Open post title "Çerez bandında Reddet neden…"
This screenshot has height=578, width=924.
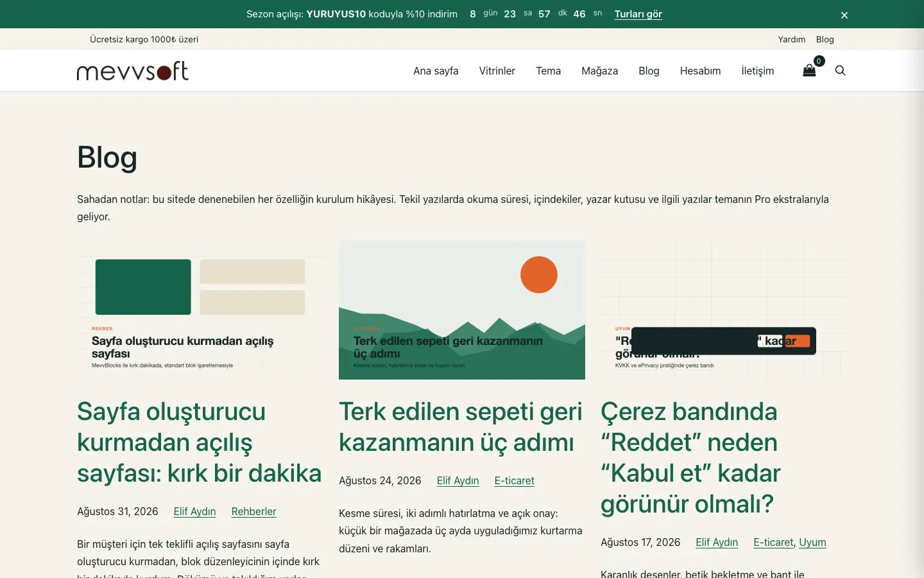click(690, 458)
